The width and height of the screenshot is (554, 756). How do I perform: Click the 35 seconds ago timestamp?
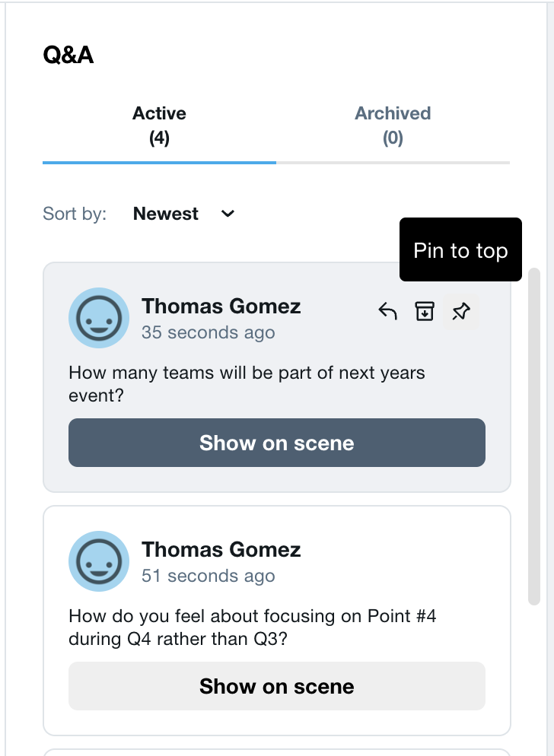click(208, 332)
